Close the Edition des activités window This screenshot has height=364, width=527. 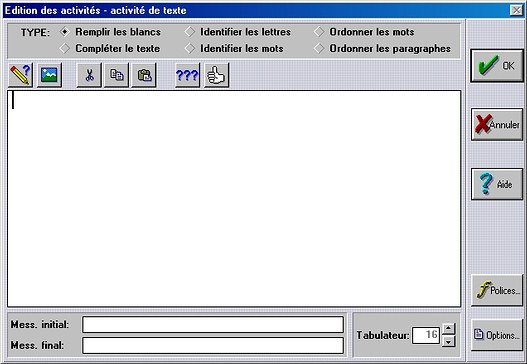tap(516, 10)
